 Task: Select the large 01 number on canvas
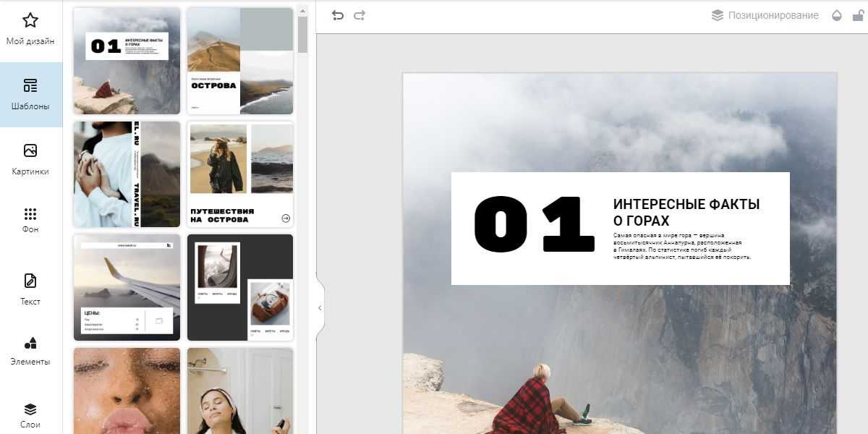(x=534, y=225)
